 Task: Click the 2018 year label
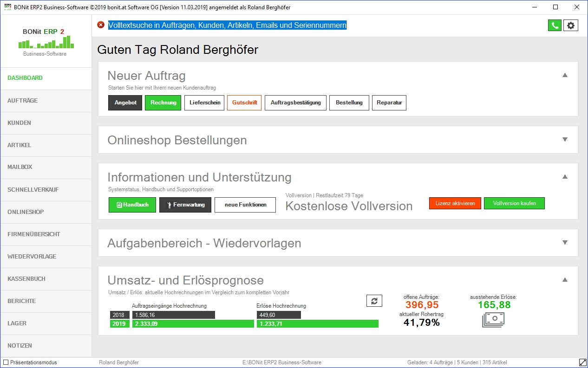pyautogui.click(x=120, y=315)
